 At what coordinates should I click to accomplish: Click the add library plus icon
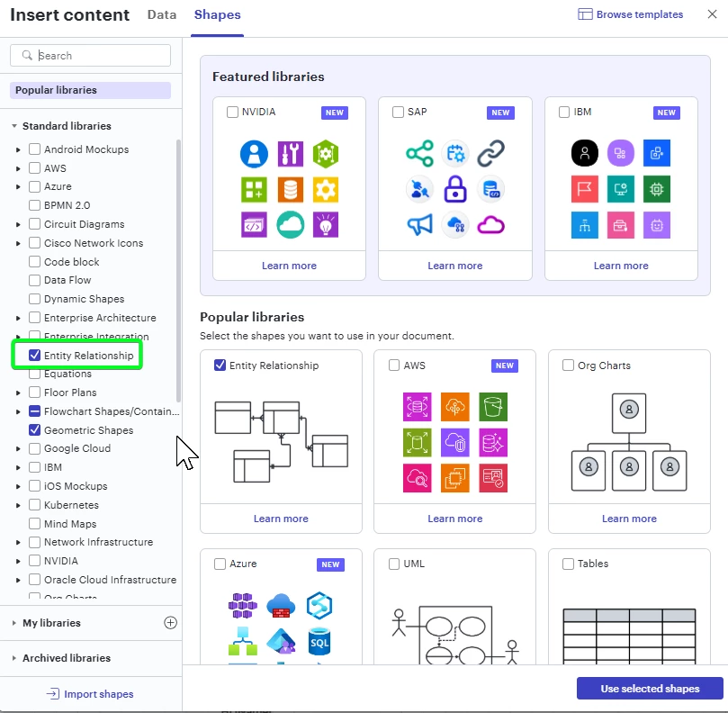pyautogui.click(x=170, y=623)
